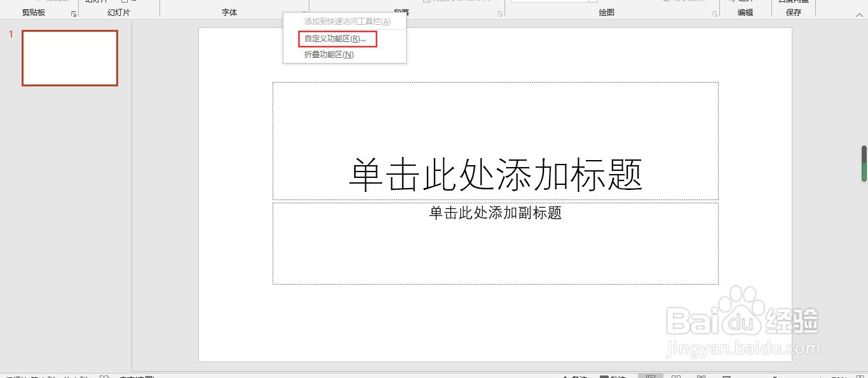Select slide 1 thumbnail in the slide panel

click(70, 58)
